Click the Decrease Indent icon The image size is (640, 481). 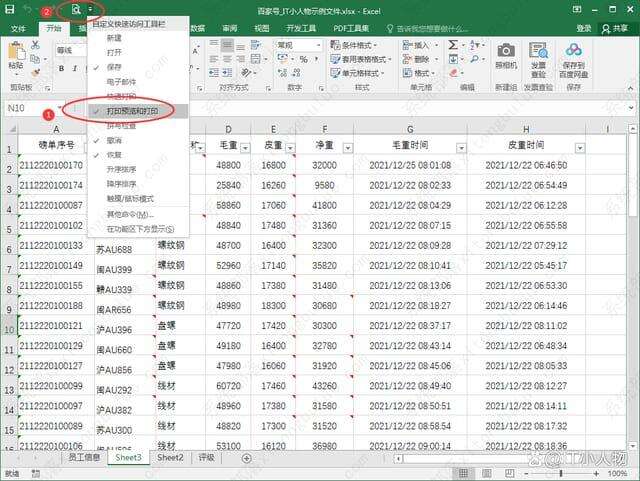(x=214, y=73)
